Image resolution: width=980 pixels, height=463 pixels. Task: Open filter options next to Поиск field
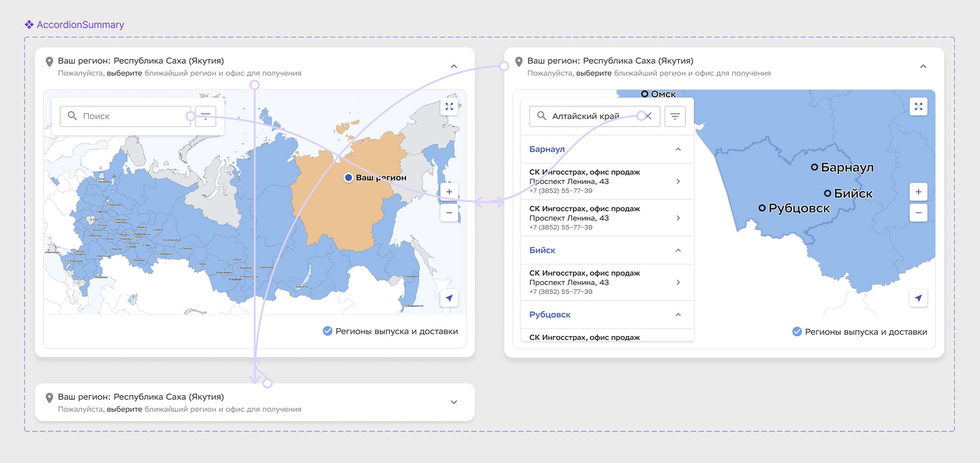(x=206, y=116)
